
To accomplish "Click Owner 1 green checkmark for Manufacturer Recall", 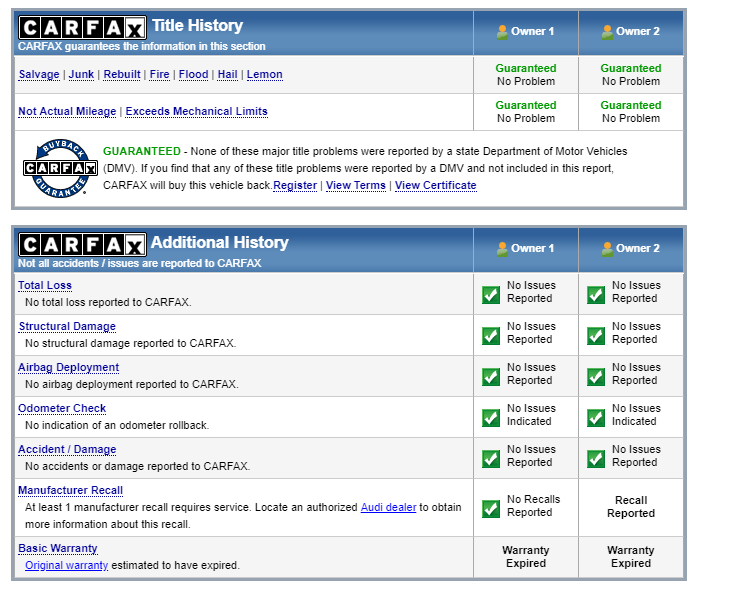I will (491, 508).
